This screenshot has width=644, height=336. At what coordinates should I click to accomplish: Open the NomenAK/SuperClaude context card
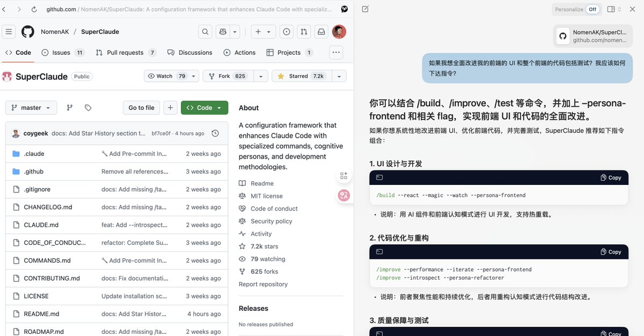593,36
